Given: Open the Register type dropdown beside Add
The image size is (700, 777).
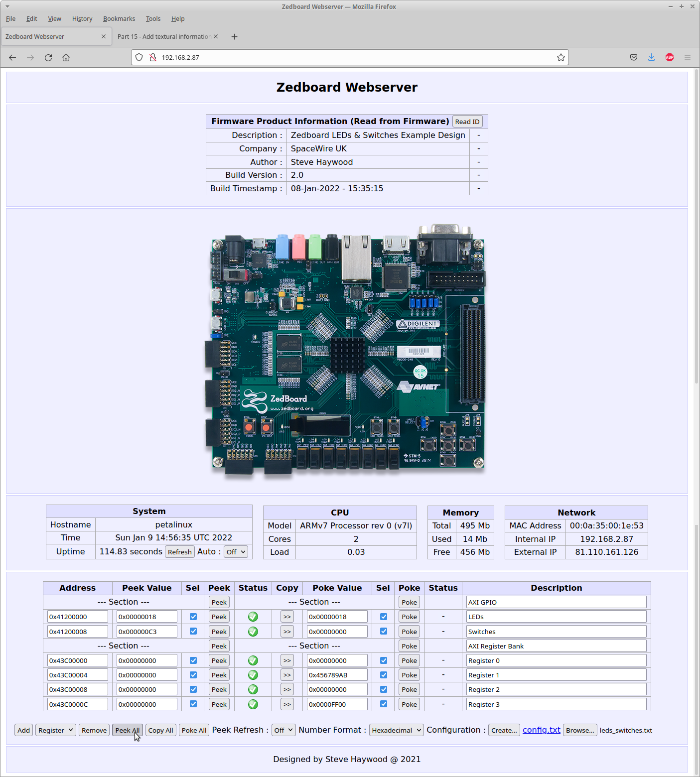Looking at the screenshot, I should 55,730.
